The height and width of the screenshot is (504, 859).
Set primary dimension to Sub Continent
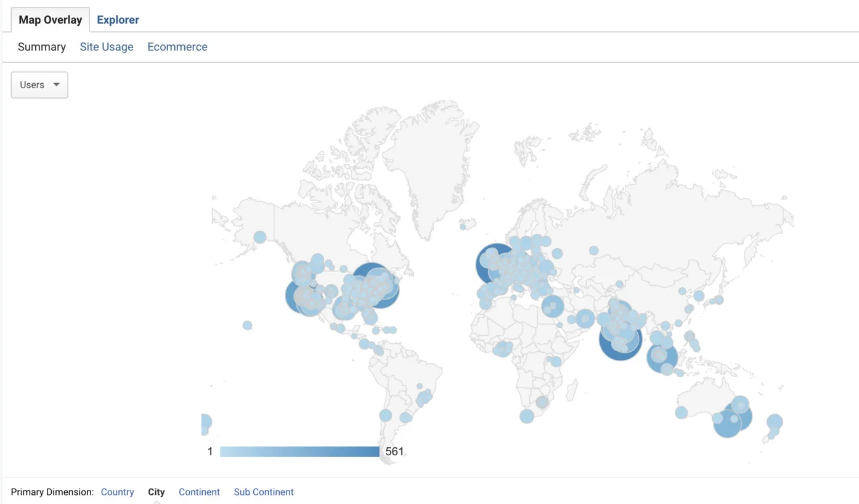(x=263, y=492)
